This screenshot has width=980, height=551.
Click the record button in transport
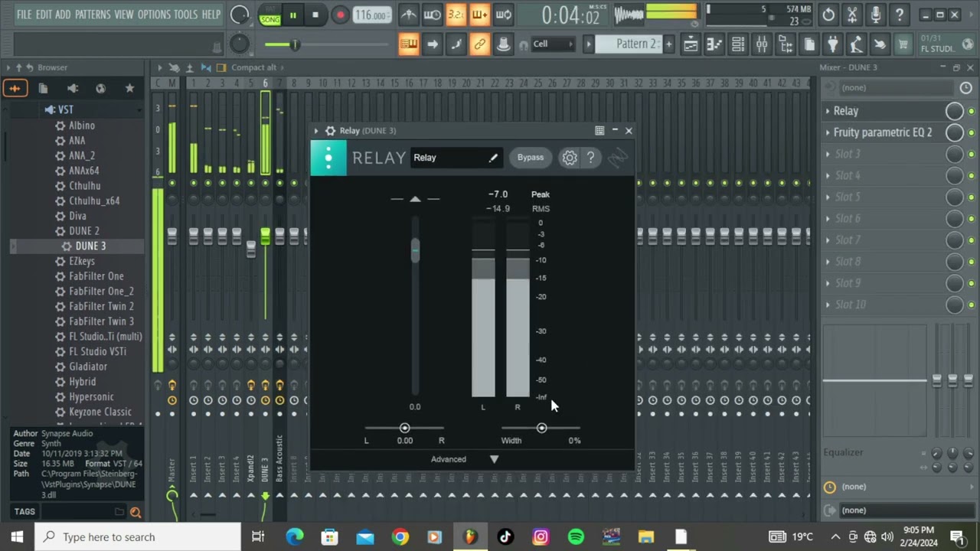click(340, 15)
